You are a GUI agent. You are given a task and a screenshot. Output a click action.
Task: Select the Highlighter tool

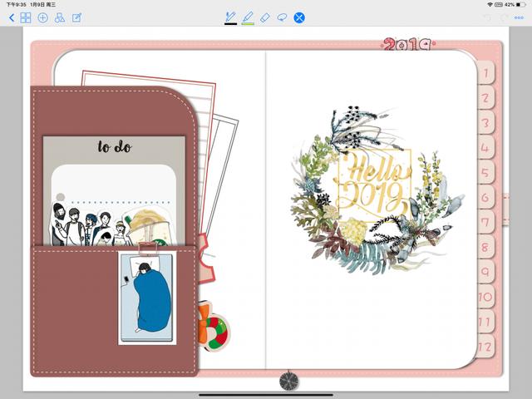pos(248,17)
